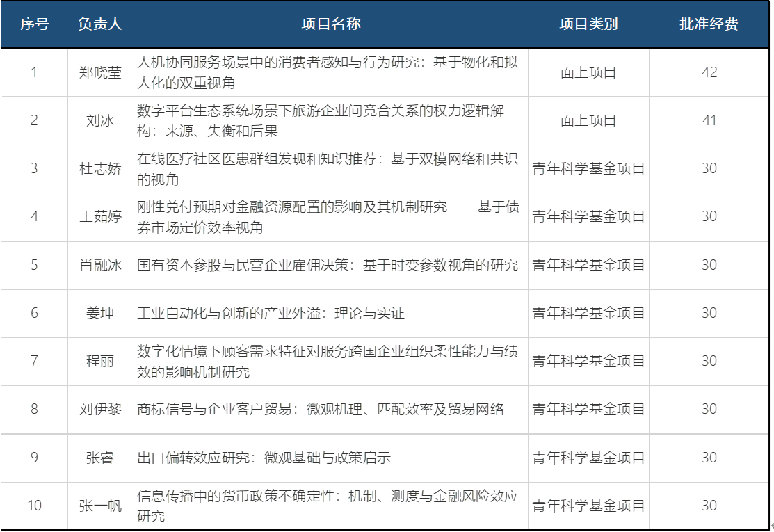The image size is (774, 532).
Task: Select the 项目名称 column header
Action: click(330, 24)
